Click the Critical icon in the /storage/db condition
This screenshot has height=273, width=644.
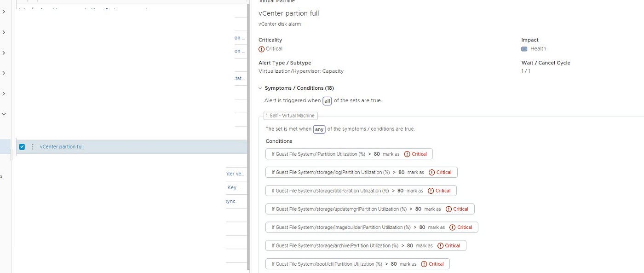(x=431, y=191)
